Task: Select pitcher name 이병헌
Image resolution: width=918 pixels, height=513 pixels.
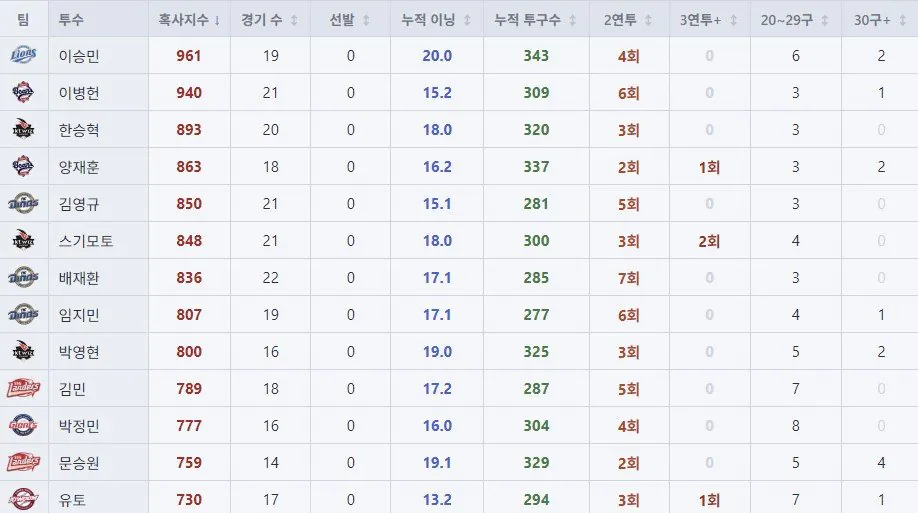Action: [79, 93]
